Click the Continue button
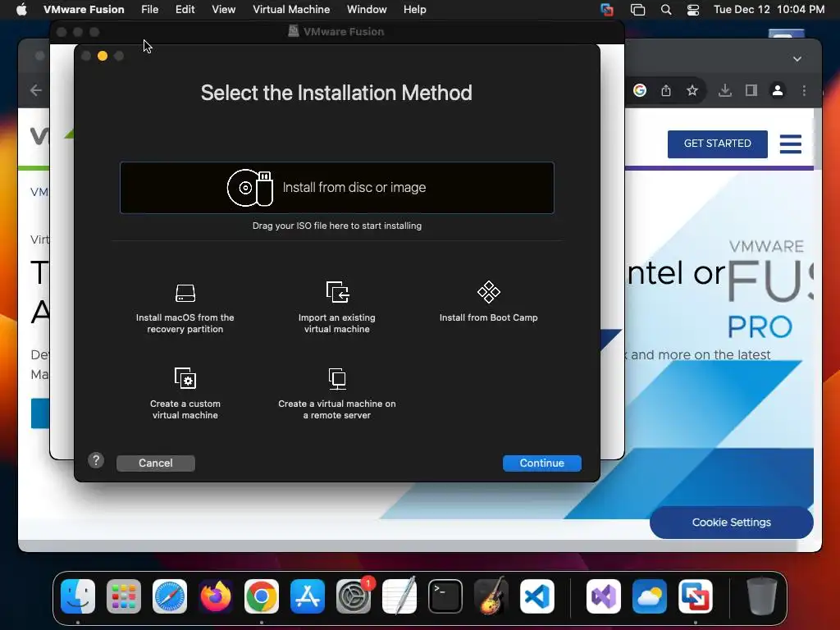840x630 pixels. pos(541,463)
